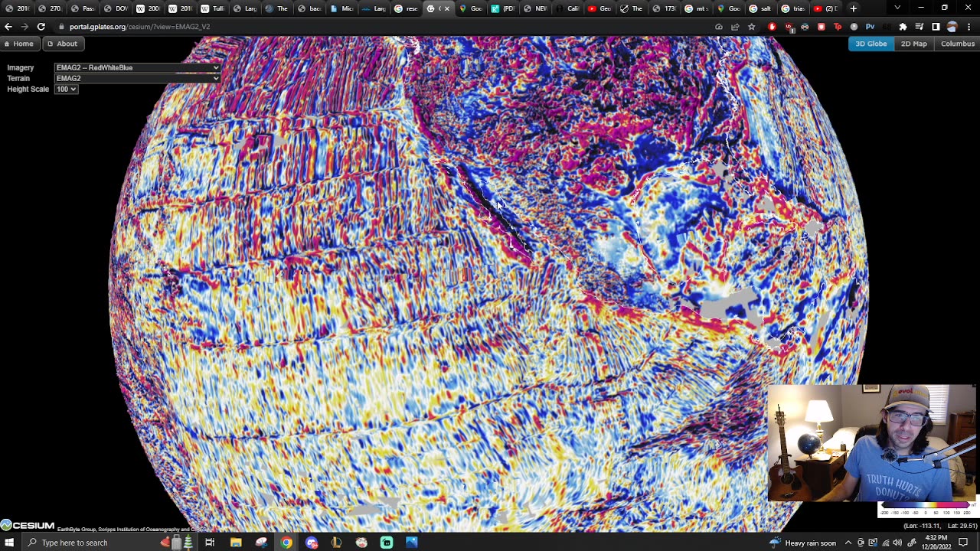Click the share page icon in address bar
Screen dimensions: 980x551
click(x=735, y=27)
